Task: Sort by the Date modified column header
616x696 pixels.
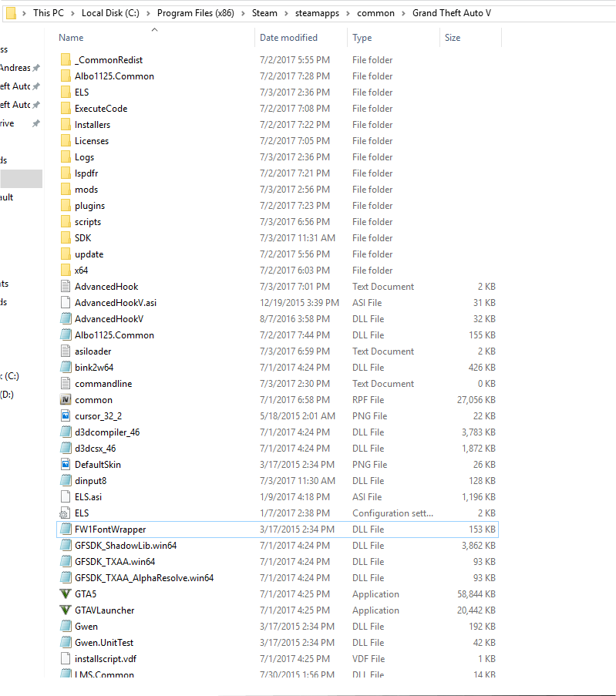Action: (288, 38)
